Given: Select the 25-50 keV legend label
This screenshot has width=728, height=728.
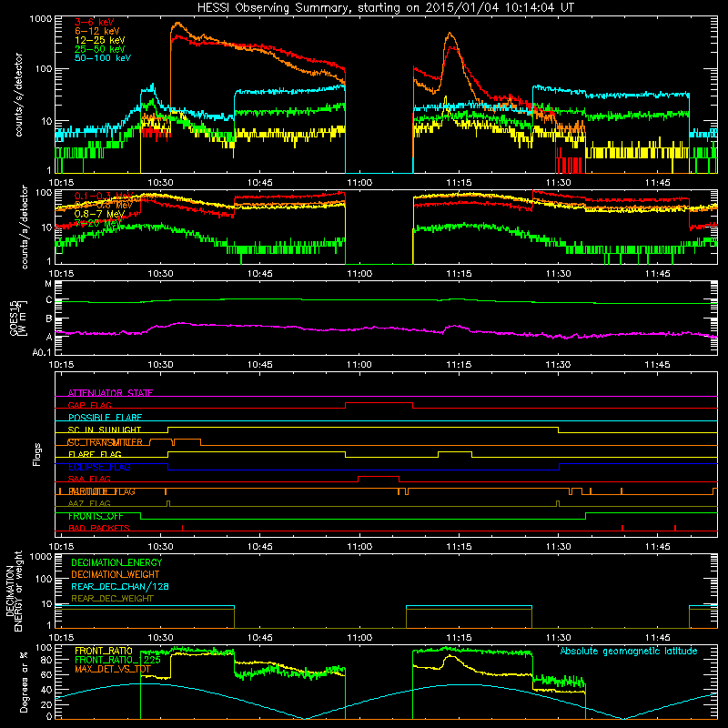Looking at the screenshot, I should pos(99,49).
